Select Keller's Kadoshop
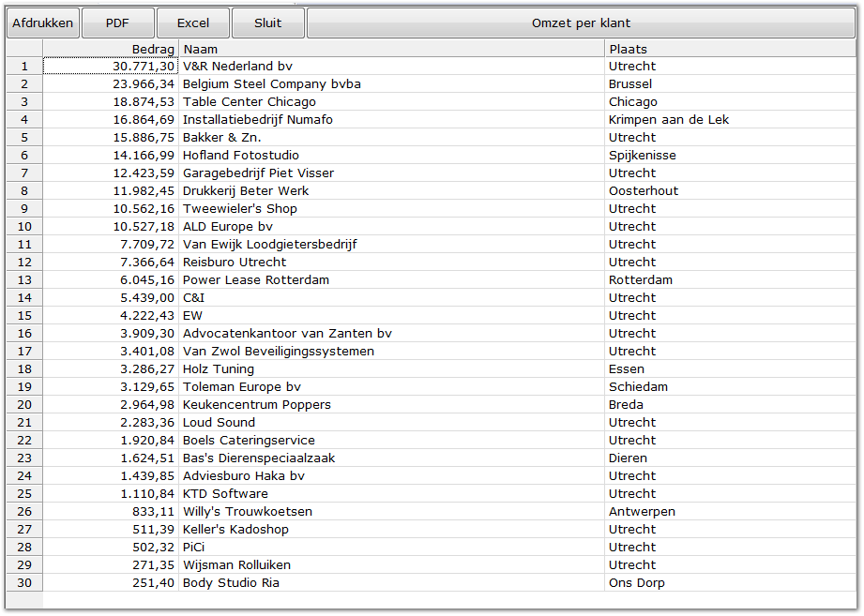864x616 pixels. tap(392, 529)
